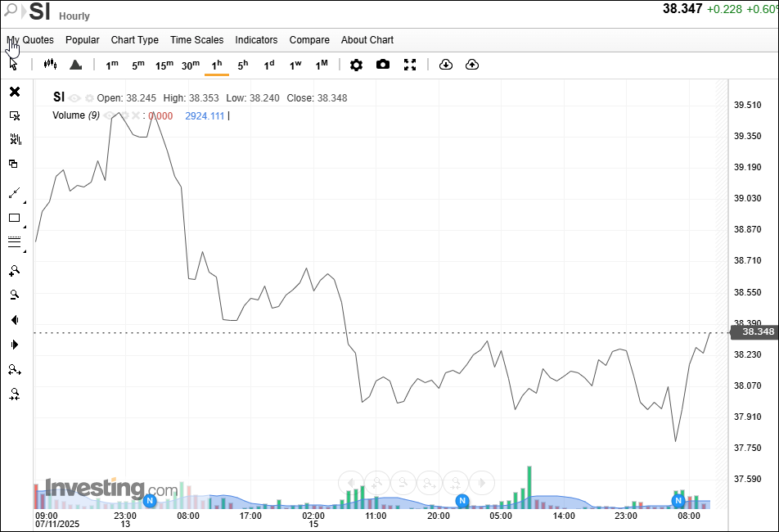Select the 5m time interval
Screen dimensions: 779x532
[138, 65]
